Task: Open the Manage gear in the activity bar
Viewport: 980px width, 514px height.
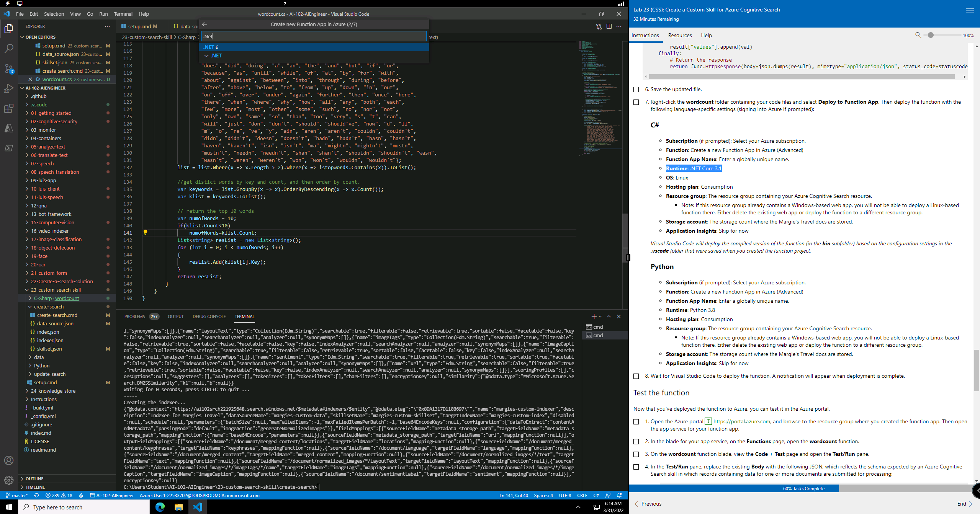Action: pyautogui.click(x=8, y=480)
